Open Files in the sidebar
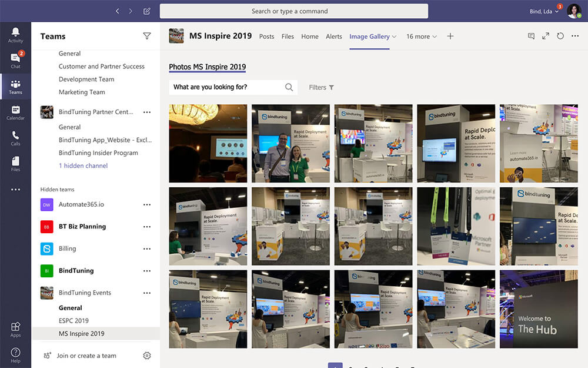This screenshot has height=368, width=588. coord(15,164)
